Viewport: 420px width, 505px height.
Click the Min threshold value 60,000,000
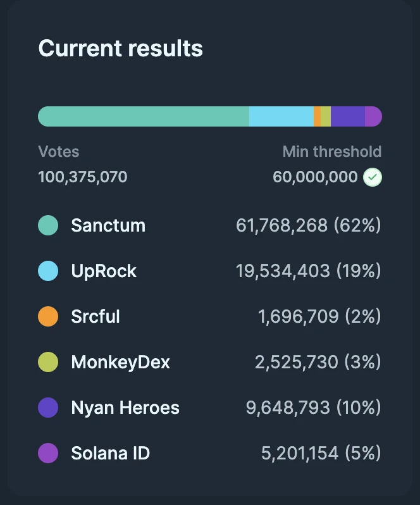[315, 177]
